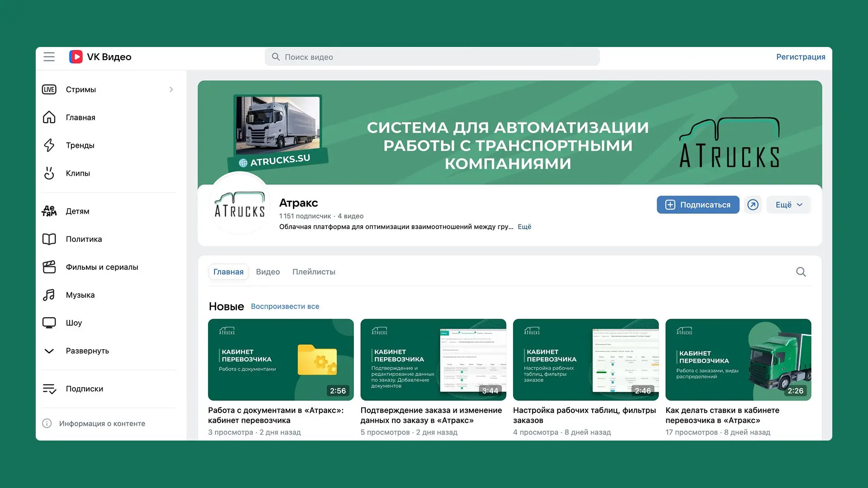Screen dimensions: 868x488
Task: Open Подписки list icon
Action: tap(49, 389)
